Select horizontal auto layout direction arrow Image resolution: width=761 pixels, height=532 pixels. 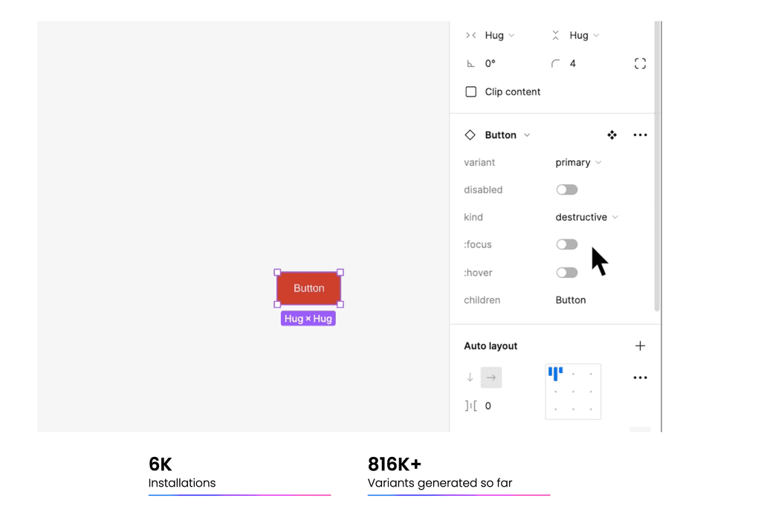coord(491,377)
